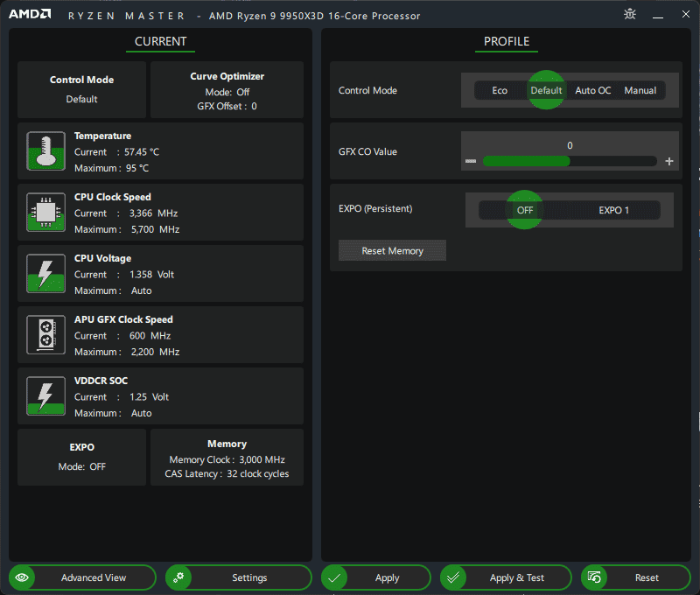Click the Temperature thermometer icon

pyautogui.click(x=46, y=150)
